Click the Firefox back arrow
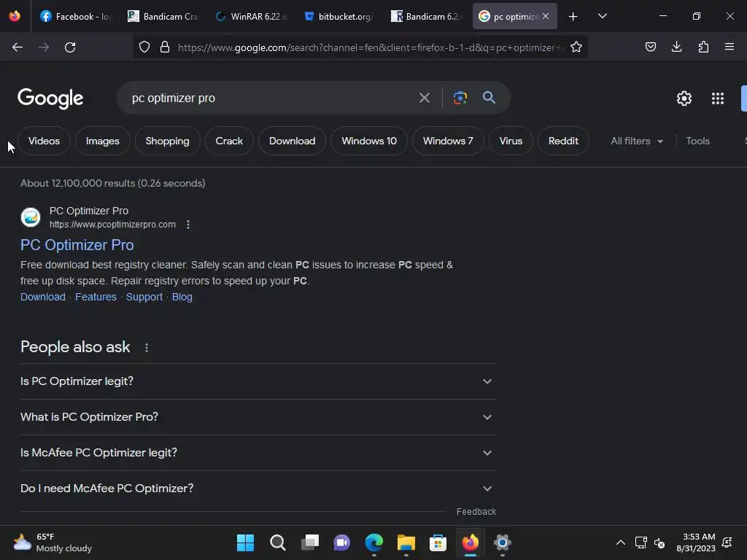 click(x=18, y=47)
